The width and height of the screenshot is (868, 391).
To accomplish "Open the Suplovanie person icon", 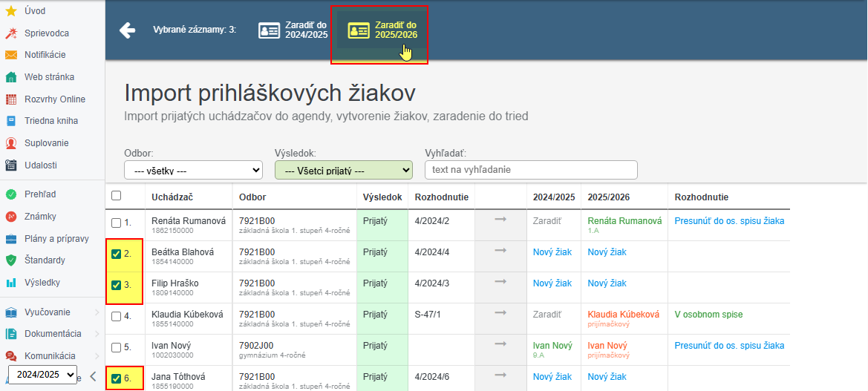I will coord(10,142).
